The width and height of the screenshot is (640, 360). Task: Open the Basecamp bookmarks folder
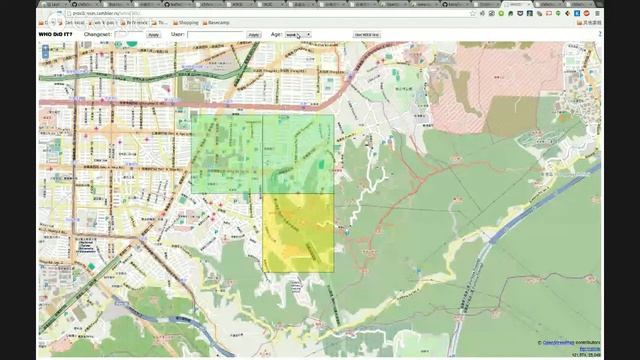point(216,23)
